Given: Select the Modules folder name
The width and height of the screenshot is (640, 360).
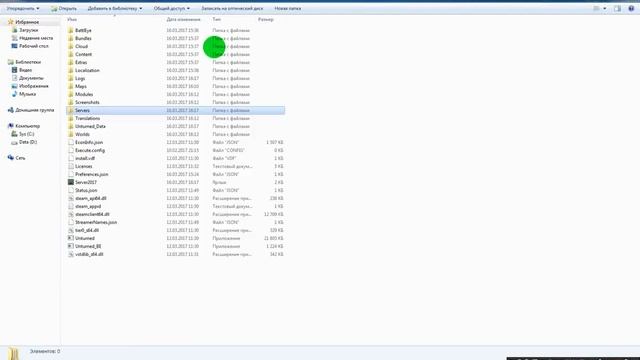Looking at the screenshot, I should click(84, 94).
